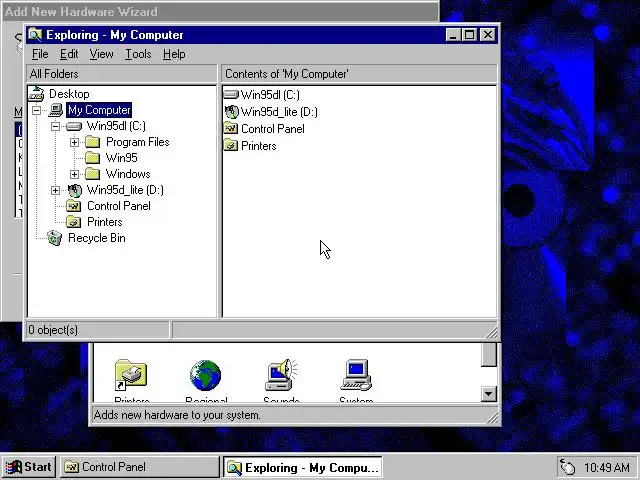Select 'Printers' label in folder tree

105,222
